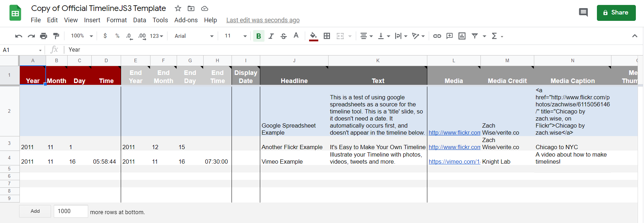Open more number formats 123 dropdown
This screenshot has width=644, height=223.
click(x=156, y=36)
